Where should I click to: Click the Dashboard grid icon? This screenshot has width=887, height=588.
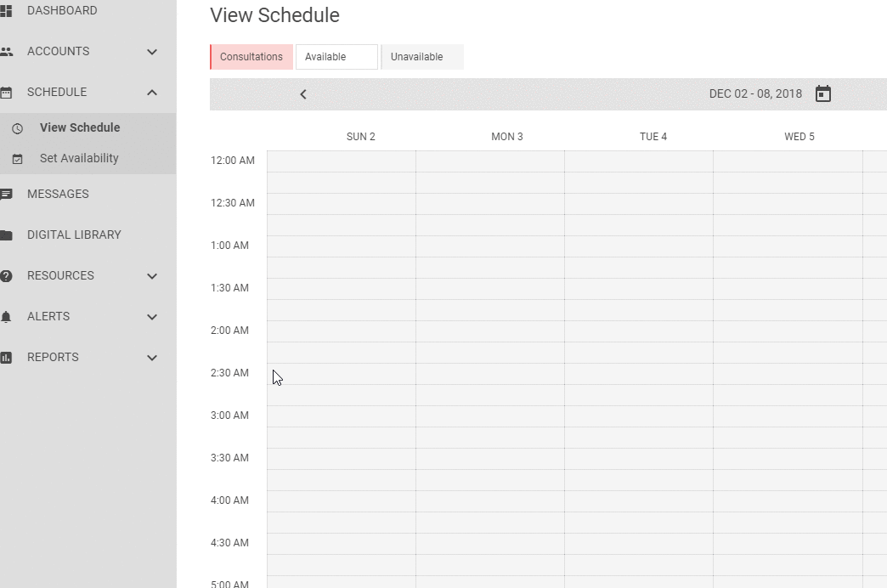click(x=7, y=11)
